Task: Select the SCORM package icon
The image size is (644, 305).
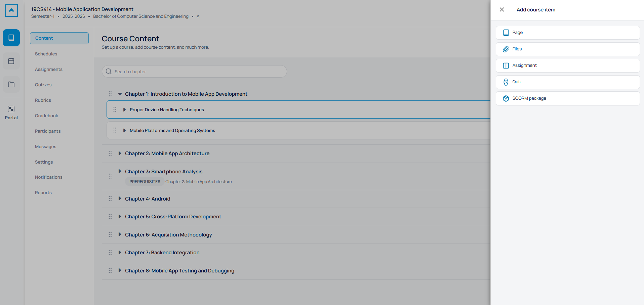Action: click(506, 98)
